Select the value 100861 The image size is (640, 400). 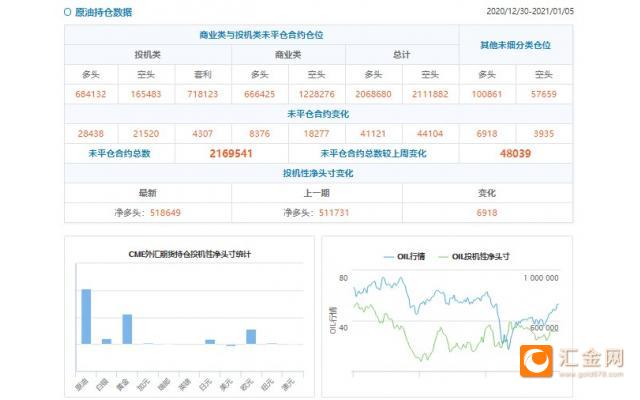(487, 94)
